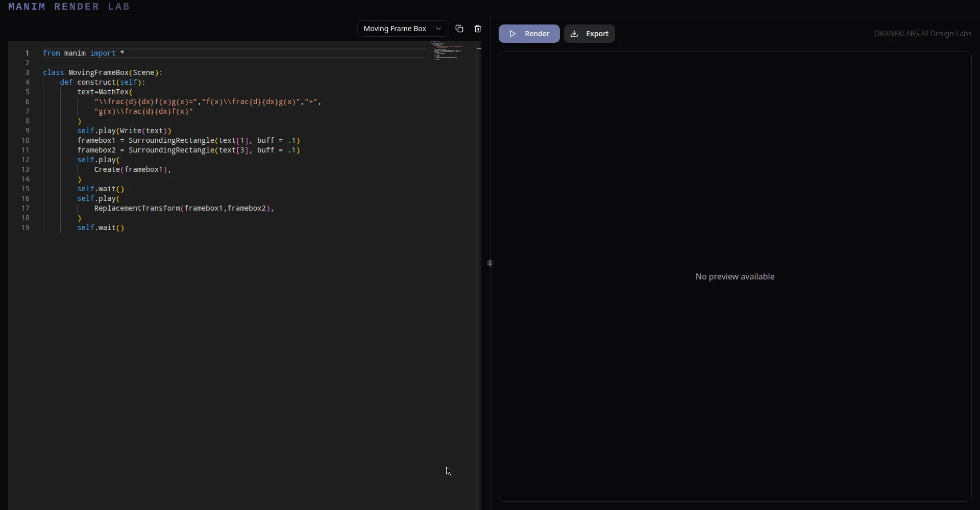The height and width of the screenshot is (510, 980).
Task: Click the trash delete icon
Action: pos(478,29)
